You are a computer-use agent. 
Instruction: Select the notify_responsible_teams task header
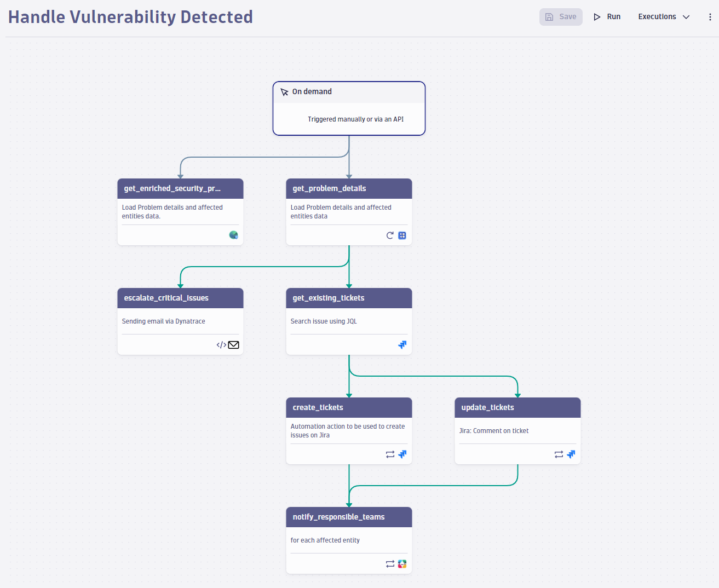point(349,517)
